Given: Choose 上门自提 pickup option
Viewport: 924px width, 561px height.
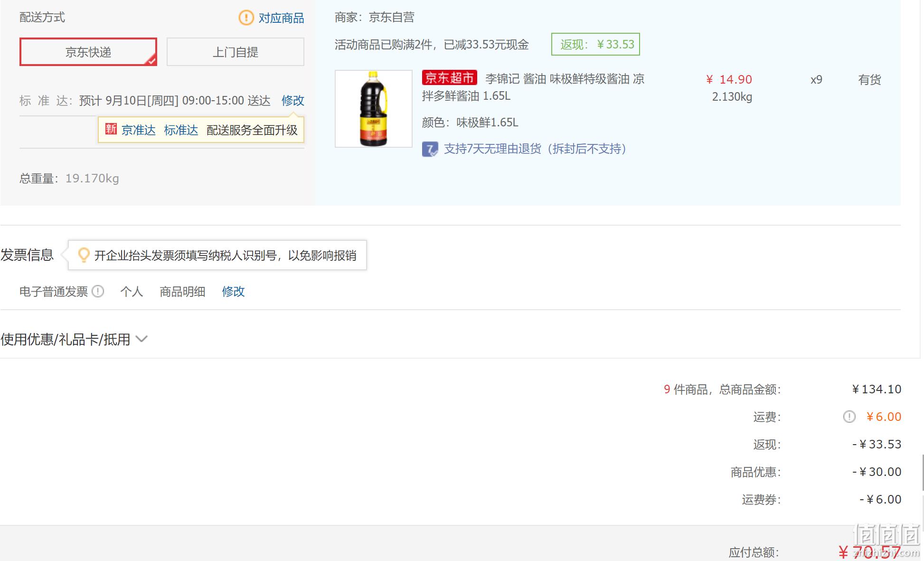Looking at the screenshot, I should 236,52.
